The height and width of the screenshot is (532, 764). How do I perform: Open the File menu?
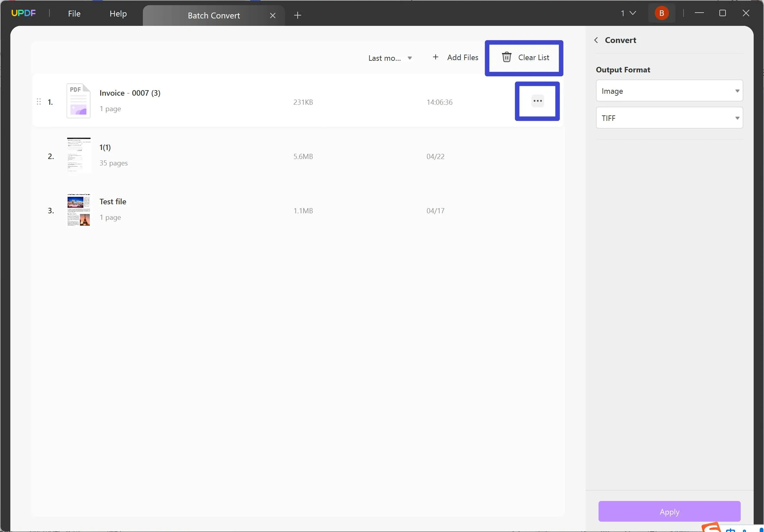(74, 14)
